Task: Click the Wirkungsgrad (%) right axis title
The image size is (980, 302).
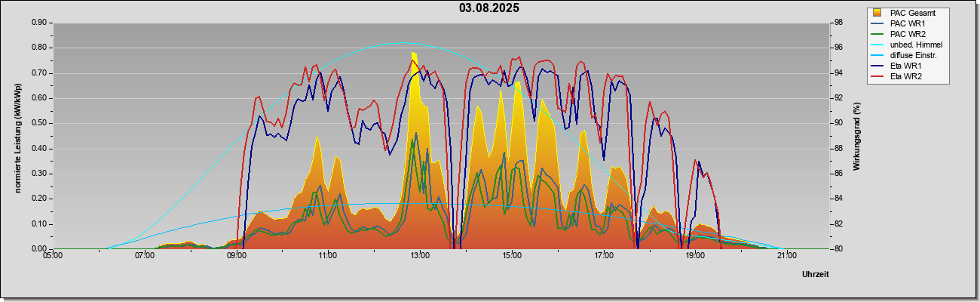Action: [x=857, y=136]
